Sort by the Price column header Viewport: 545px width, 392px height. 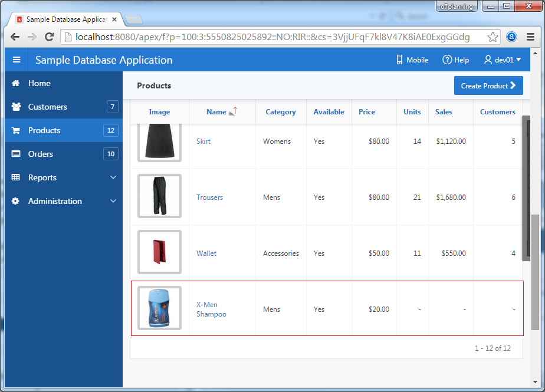[367, 111]
